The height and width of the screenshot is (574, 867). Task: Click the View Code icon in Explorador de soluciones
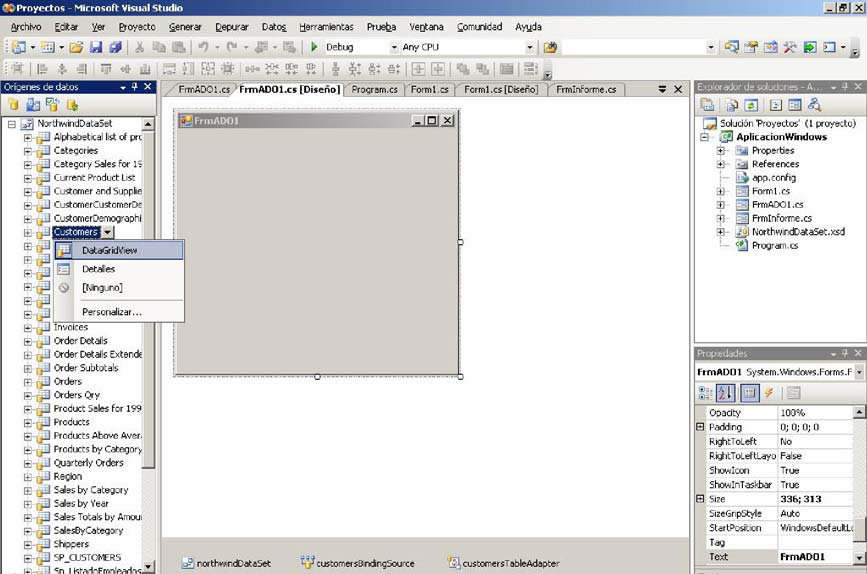(776, 105)
